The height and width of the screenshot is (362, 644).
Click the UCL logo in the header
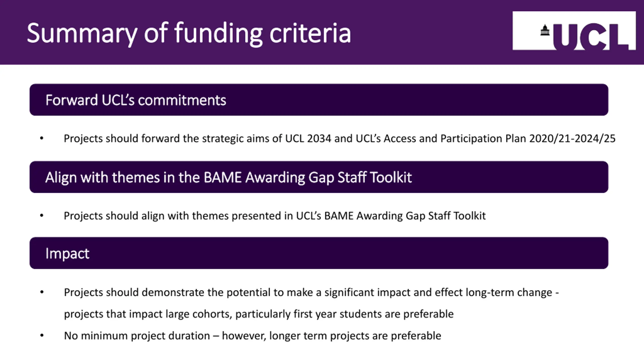point(574,31)
